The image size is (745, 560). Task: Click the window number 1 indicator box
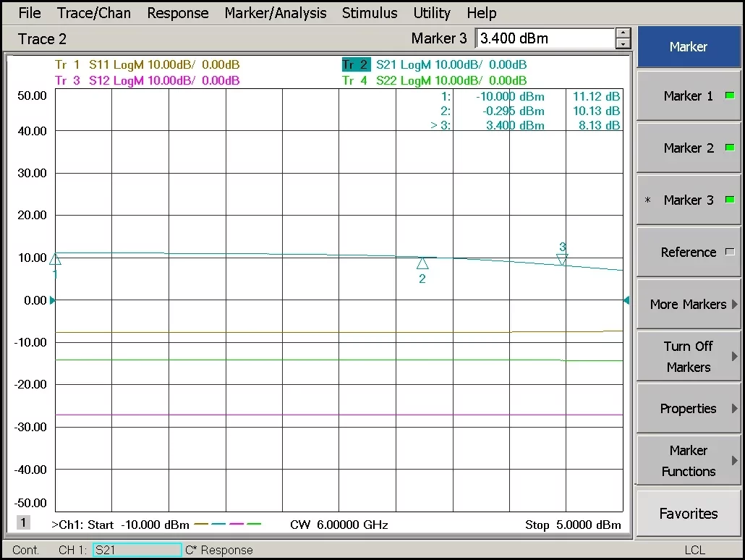click(x=23, y=522)
